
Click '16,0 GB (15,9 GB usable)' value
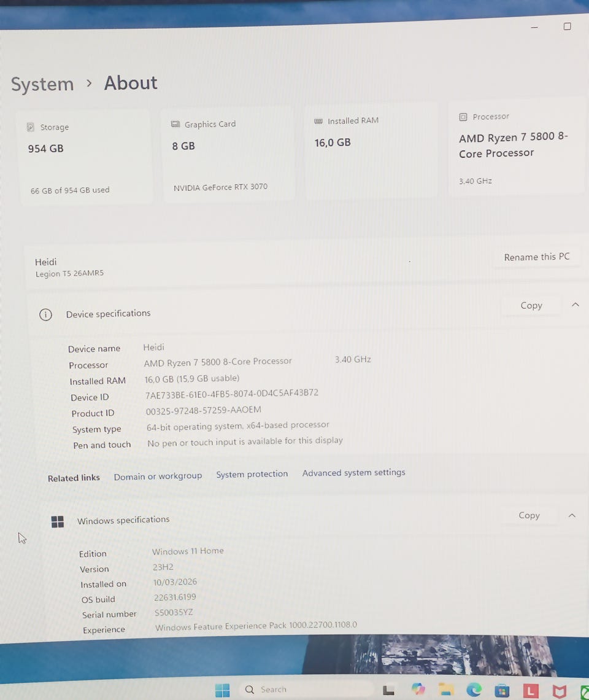192,379
